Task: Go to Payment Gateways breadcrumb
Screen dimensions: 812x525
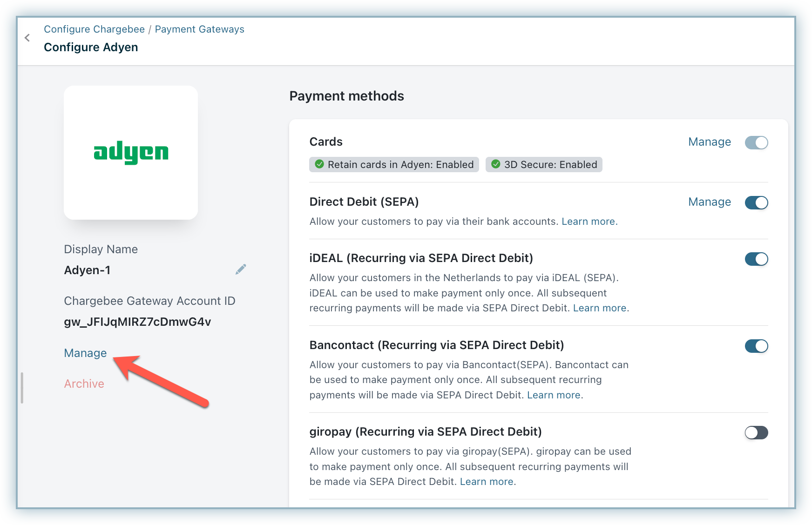Action: coord(199,29)
